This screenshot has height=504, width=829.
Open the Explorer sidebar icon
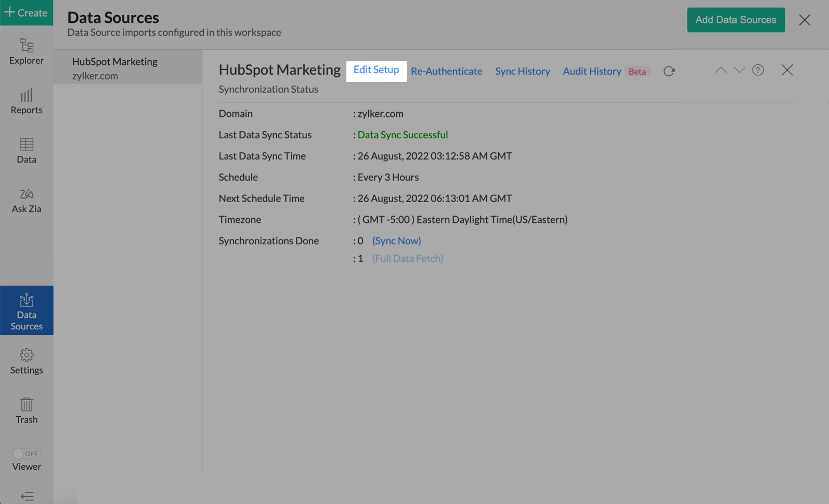pyautogui.click(x=27, y=51)
